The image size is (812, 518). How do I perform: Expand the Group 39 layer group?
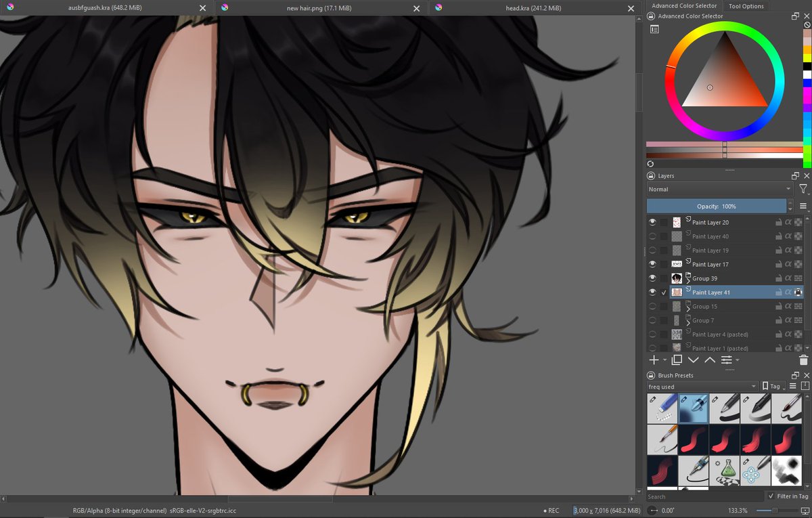(x=688, y=281)
